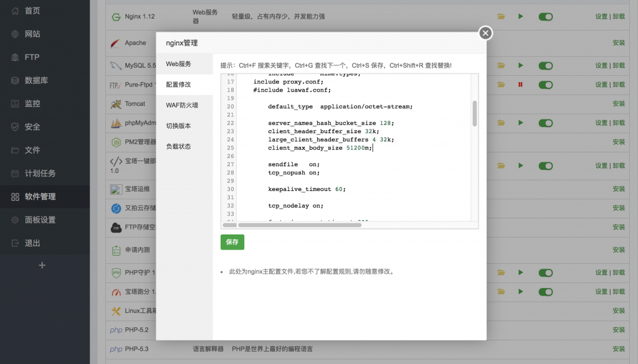The width and height of the screenshot is (638, 364).
Task: Toggle the Nginx 1.12 switch off
Action: [546, 16]
